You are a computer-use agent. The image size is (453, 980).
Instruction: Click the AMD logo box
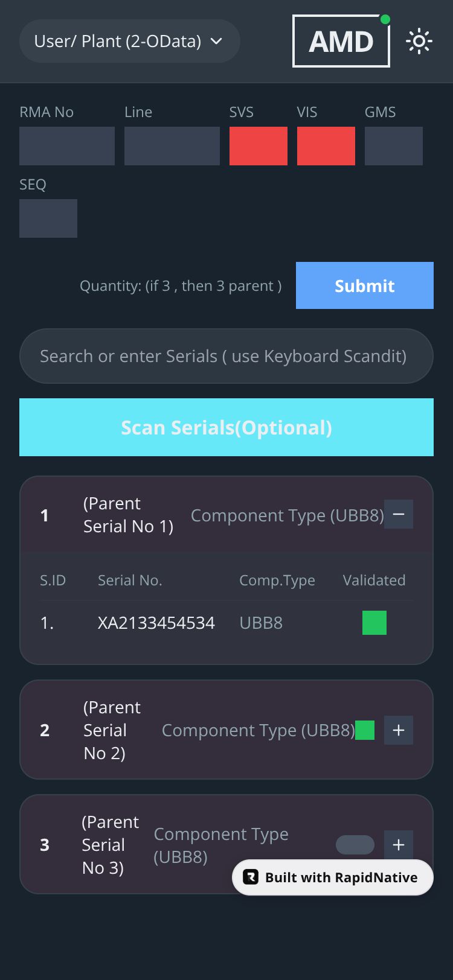341,42
